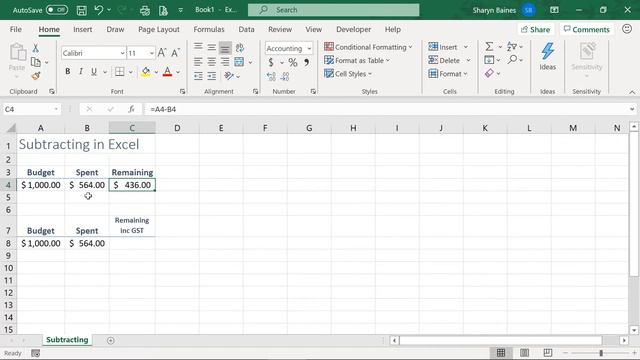Switch to Page Layout view in status bar

[x=524, y=353]
